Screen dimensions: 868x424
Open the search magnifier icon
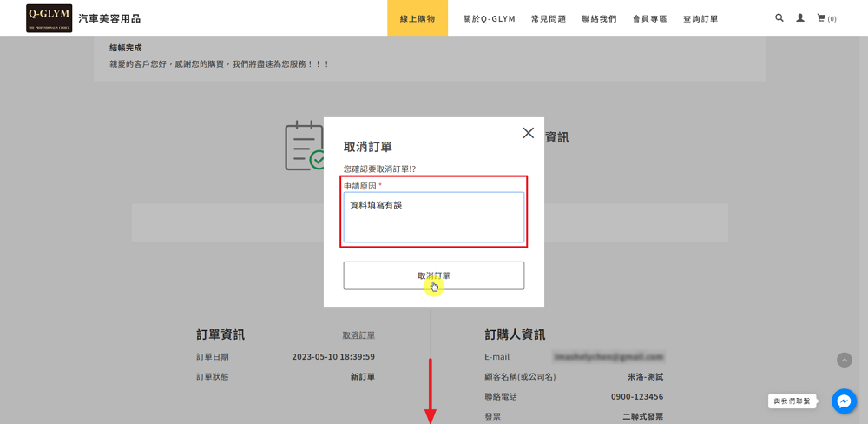[779, 18]
